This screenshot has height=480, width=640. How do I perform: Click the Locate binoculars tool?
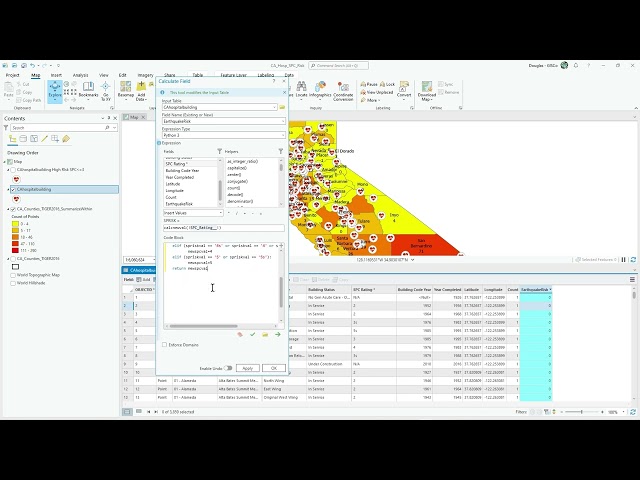click(301, 89)
